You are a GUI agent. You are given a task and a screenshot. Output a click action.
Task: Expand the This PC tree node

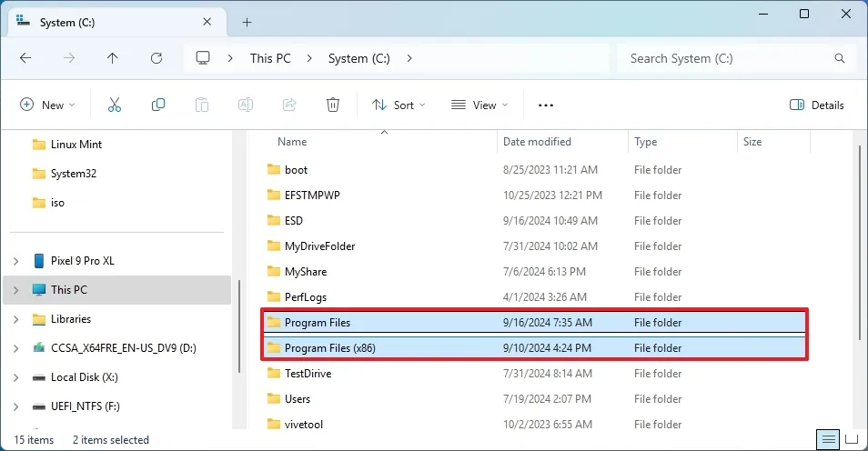pos(16,290)
